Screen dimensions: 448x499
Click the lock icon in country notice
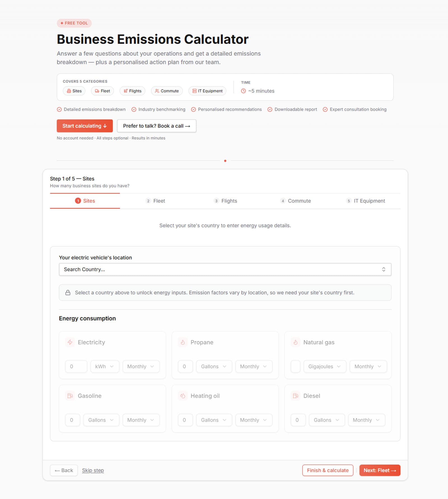coord(68,293)
